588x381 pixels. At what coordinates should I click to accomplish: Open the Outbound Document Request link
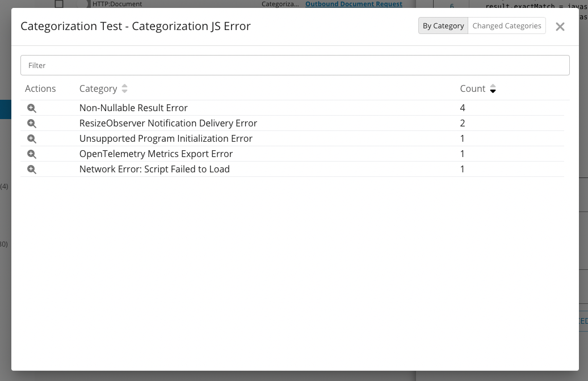(354, 4)
